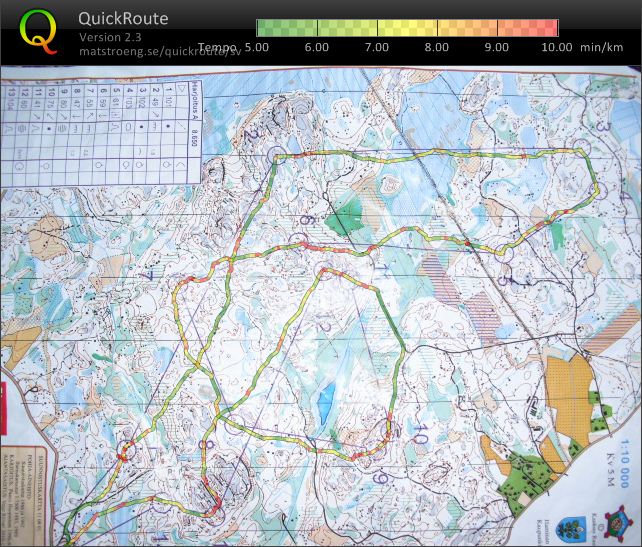The image size is (642, 547).
Task: Click control code 104 in description table
Action: pos(11,104)
